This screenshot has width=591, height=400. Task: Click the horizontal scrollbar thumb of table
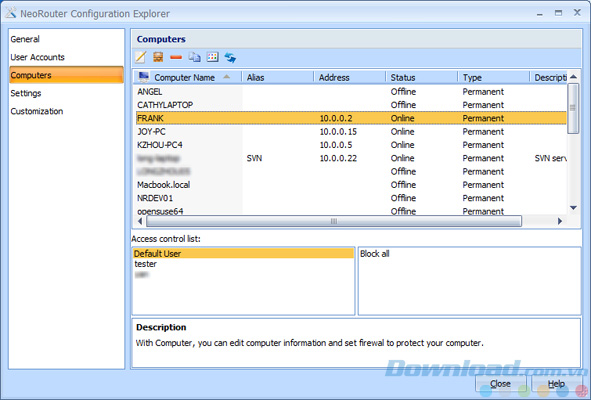click(x=334, y=221)
